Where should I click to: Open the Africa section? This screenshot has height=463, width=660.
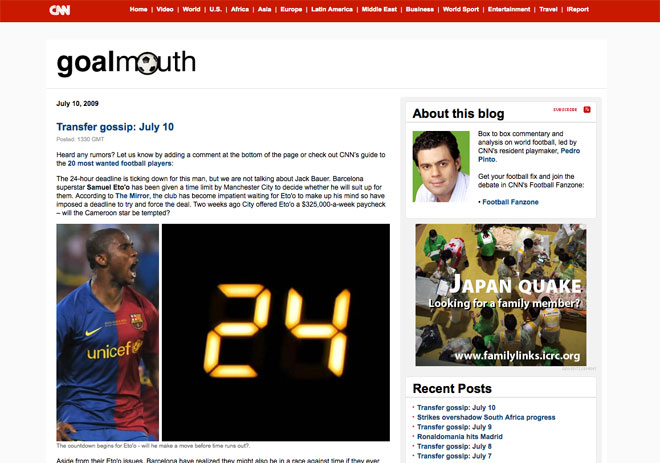(x=240, y=9)
